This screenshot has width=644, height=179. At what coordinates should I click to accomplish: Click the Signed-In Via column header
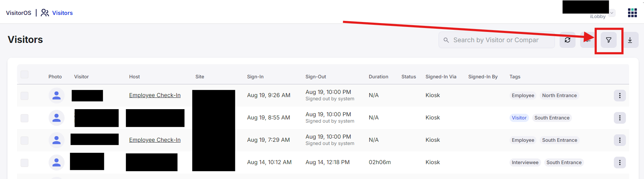441,77
